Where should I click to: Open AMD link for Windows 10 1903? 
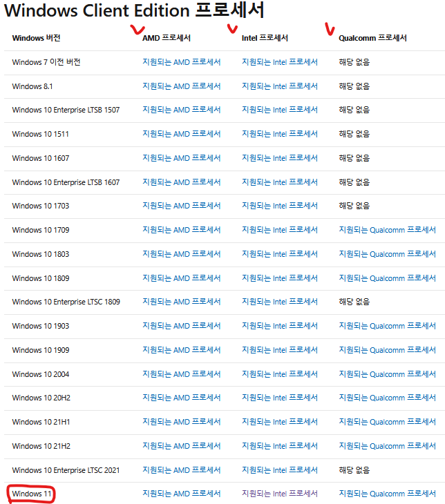(x=182, y=326)
